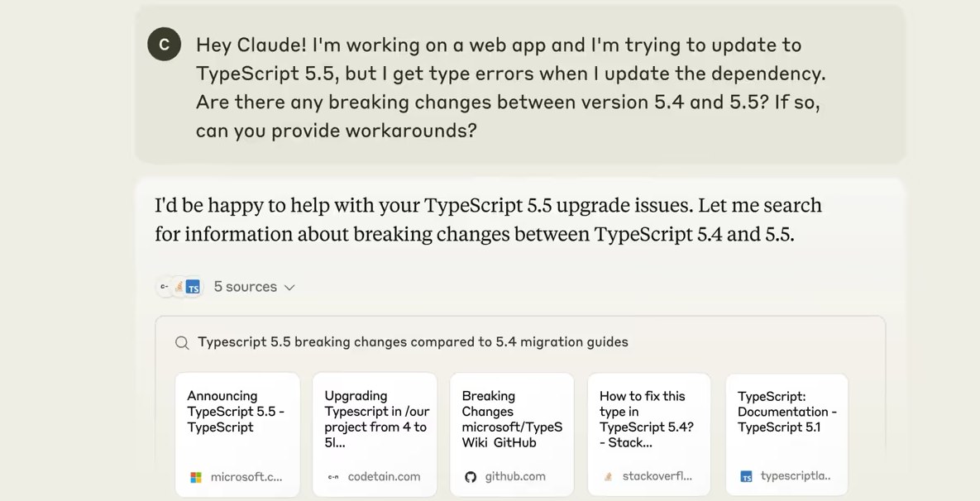Open the "TypeScript: Documentation - TypeScript 5.1" card

(786, 434)
